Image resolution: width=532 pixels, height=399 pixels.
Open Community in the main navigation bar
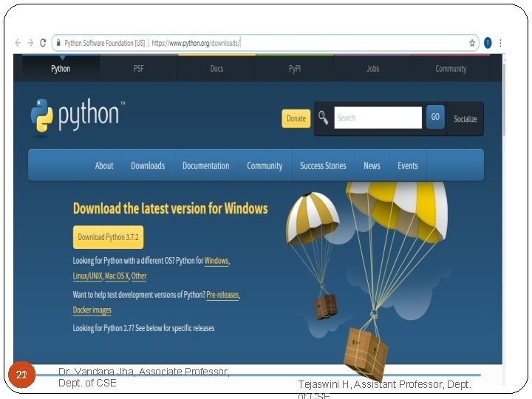(265, 166)
